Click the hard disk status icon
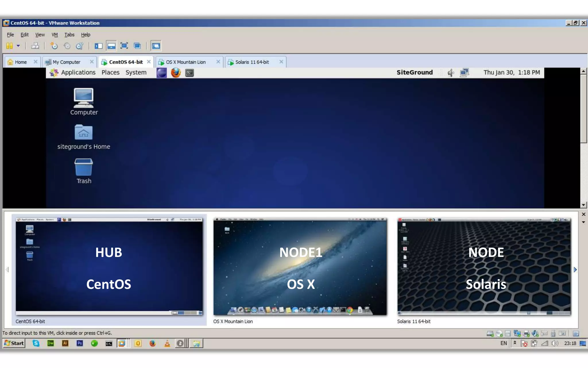Image resolution: width=588 pixels, height=368 pixels. [490, 333]
